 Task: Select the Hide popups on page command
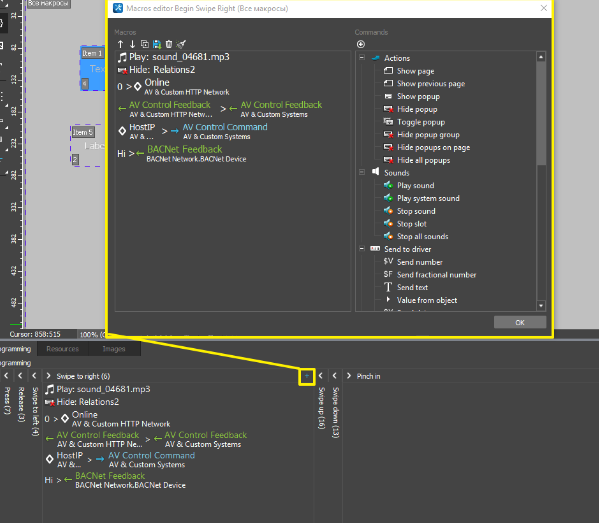(x=434, y=147)
